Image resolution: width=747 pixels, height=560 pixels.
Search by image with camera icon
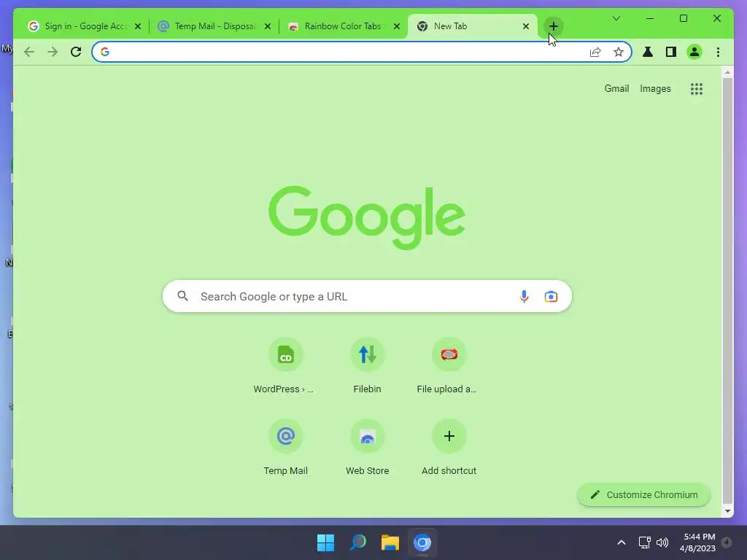pyautogui.click(x=551, y=296)
